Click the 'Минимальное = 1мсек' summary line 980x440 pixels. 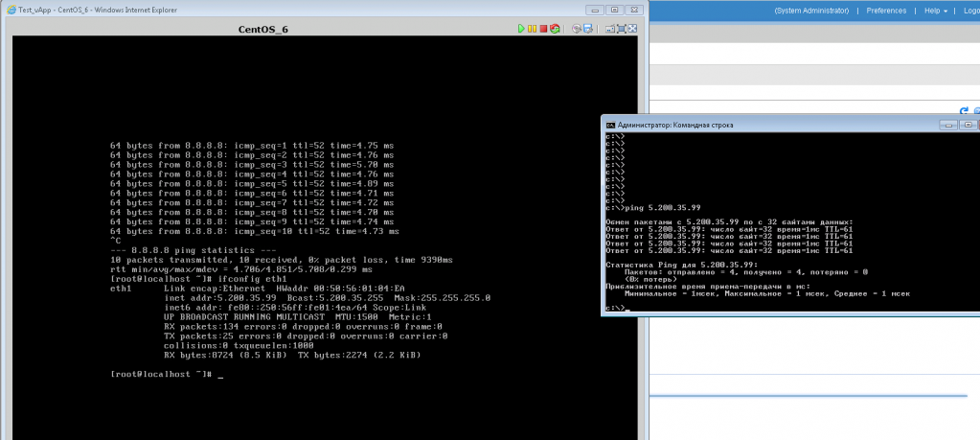tap(767, 293)
